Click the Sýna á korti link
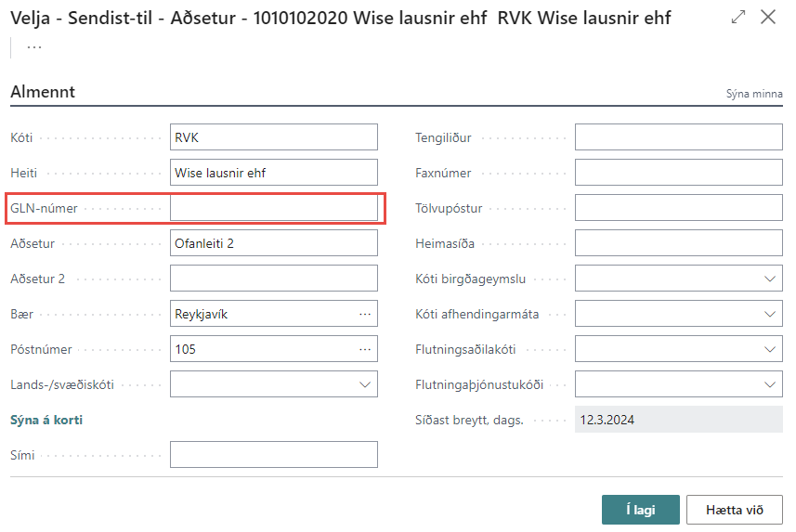Viewport: 796px width, 532px height. [x=46, y=420]
